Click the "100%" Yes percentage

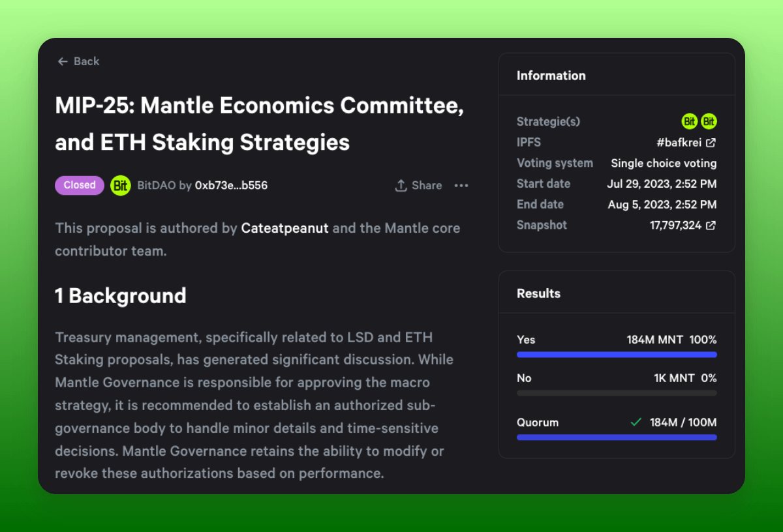coord(703,340)
